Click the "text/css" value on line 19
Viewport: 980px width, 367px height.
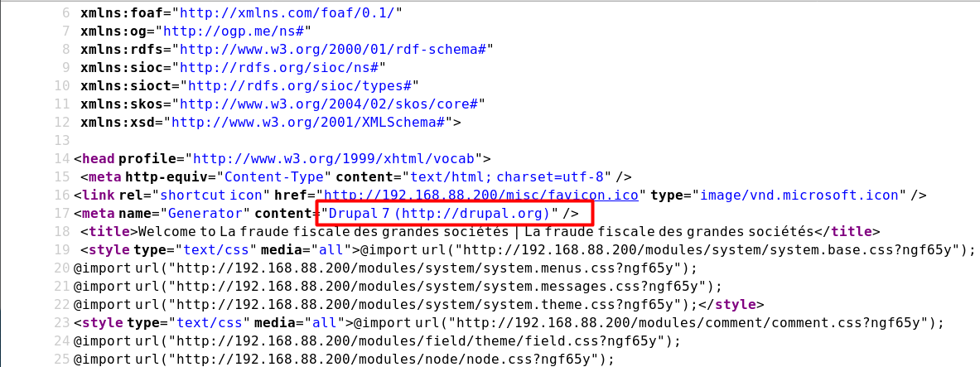point(215,250)
